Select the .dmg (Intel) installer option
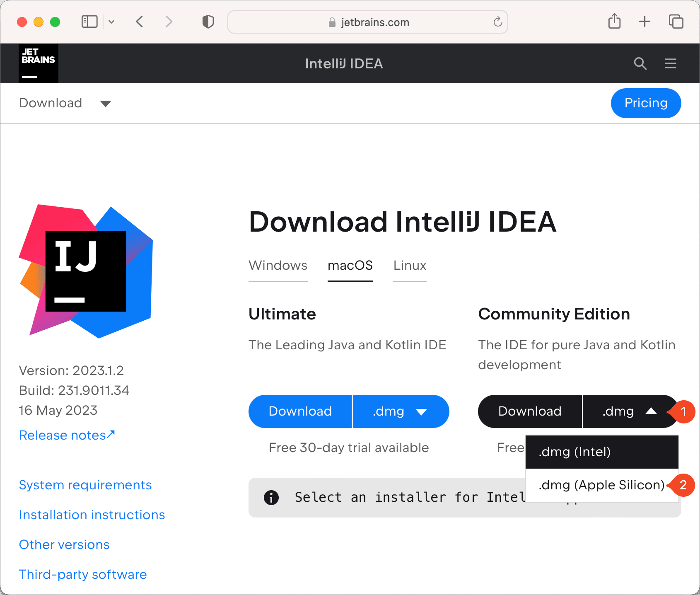Screen dimensions: 700x595 (574, 452)
